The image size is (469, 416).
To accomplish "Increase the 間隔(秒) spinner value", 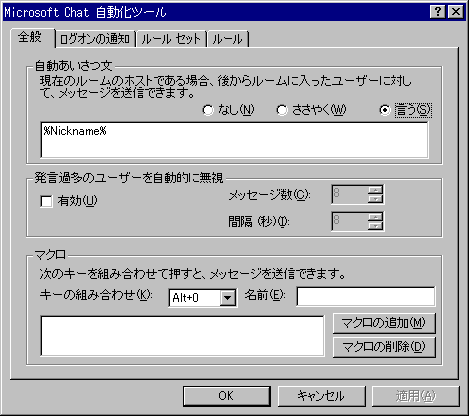I will pos(376,217).
